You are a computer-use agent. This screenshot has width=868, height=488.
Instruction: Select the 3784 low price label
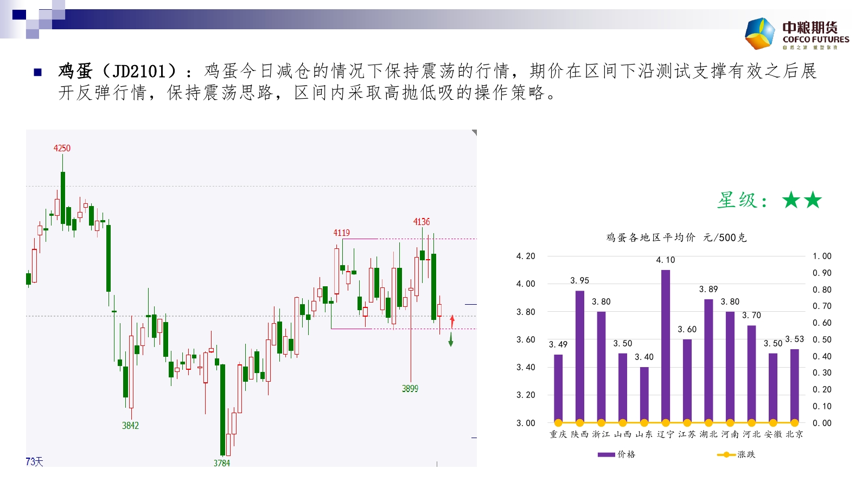(221, 463)
